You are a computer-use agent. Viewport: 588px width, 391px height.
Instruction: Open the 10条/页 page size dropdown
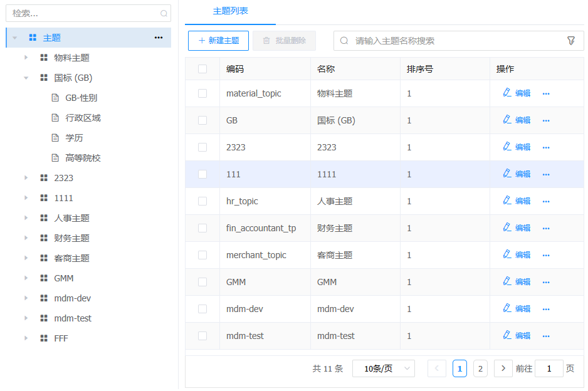click(383, 368)
